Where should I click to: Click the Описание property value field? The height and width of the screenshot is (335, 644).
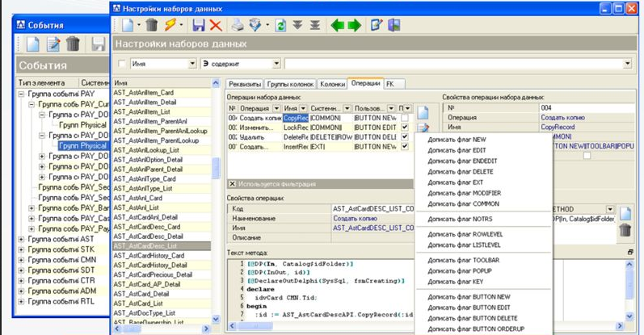[373, 237]
